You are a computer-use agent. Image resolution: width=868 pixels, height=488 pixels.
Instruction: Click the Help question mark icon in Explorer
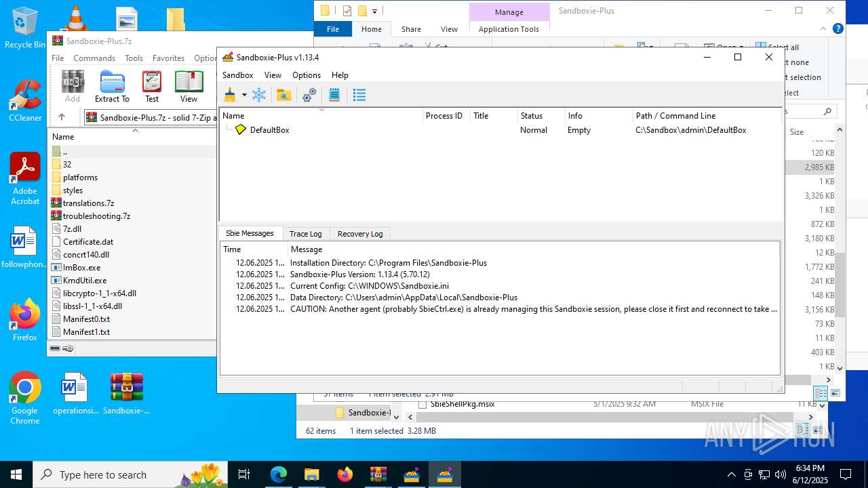838,29
